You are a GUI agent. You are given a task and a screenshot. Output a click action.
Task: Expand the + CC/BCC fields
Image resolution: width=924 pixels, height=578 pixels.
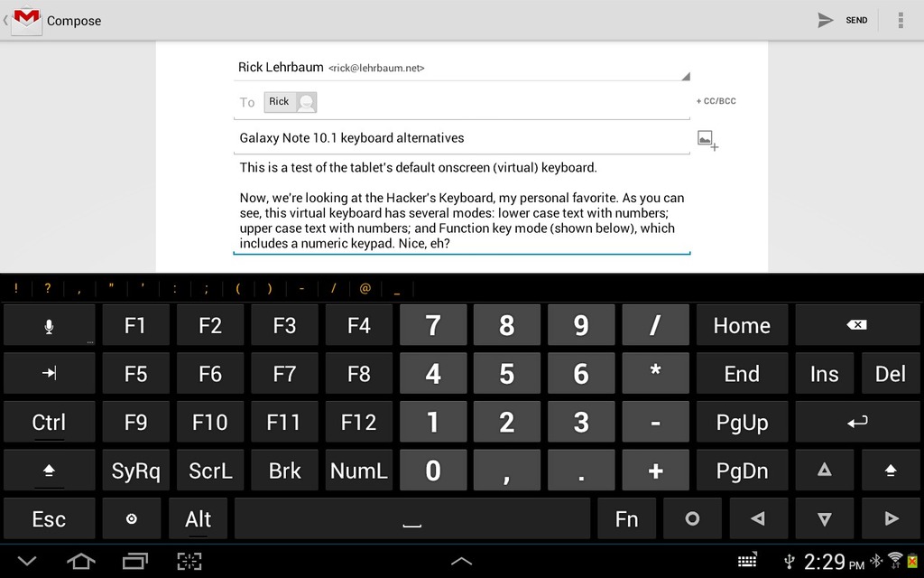[716, 101]
